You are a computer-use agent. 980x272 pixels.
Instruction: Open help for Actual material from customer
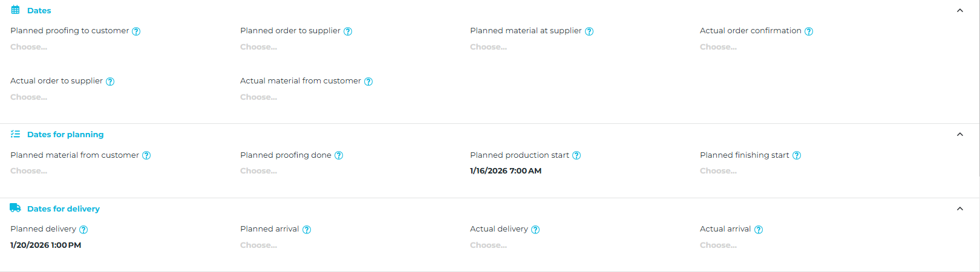[x=368, y=82]
